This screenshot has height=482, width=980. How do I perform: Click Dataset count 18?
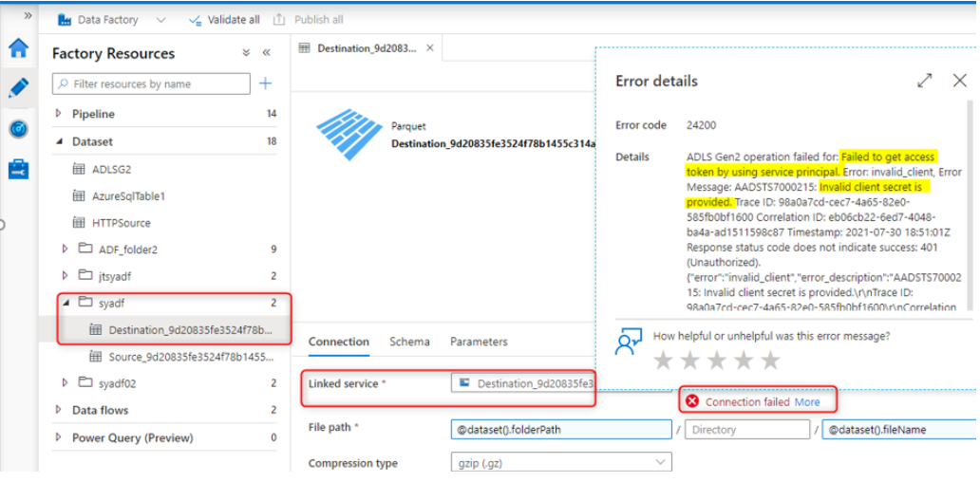[x=272, y=141]
